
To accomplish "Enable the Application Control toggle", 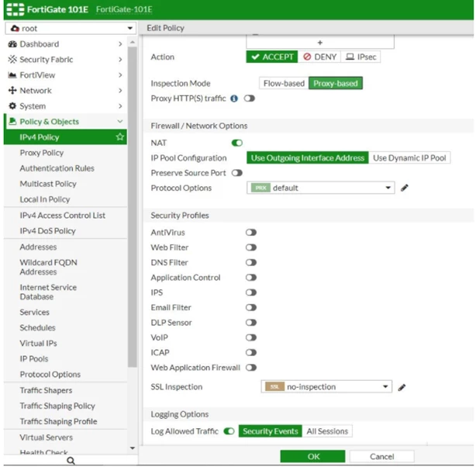I will (251, 278).
